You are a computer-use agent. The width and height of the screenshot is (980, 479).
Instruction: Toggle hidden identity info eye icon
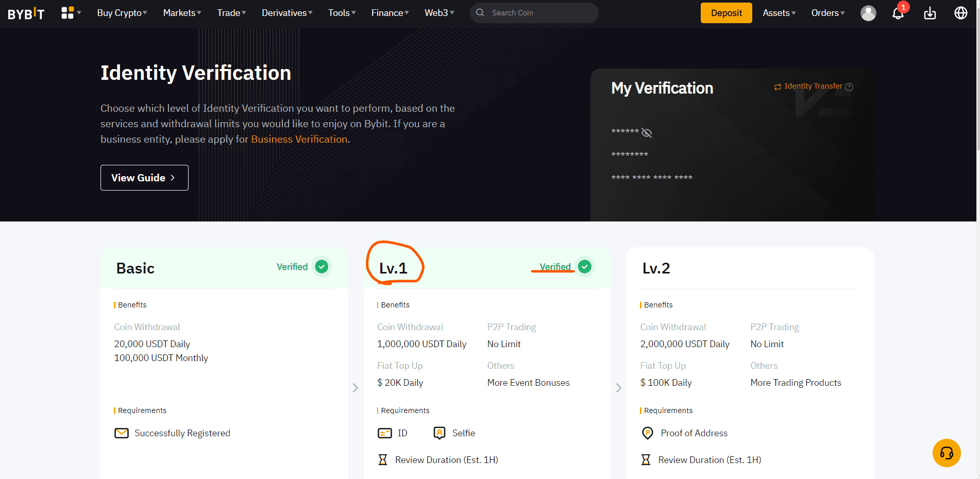click(647, 133)
